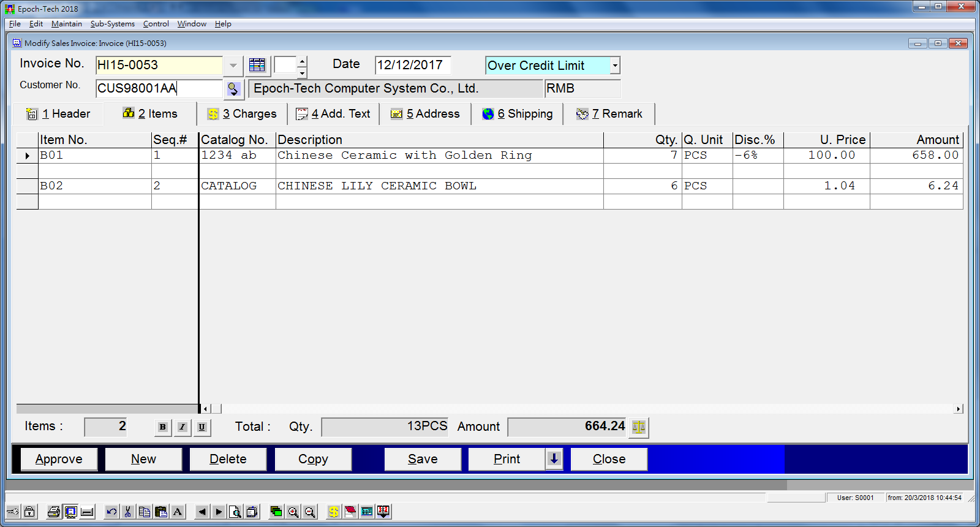This screenshot has width=980, height=527.
Task: Open the Window menu
Action: (x=192, y=24)
